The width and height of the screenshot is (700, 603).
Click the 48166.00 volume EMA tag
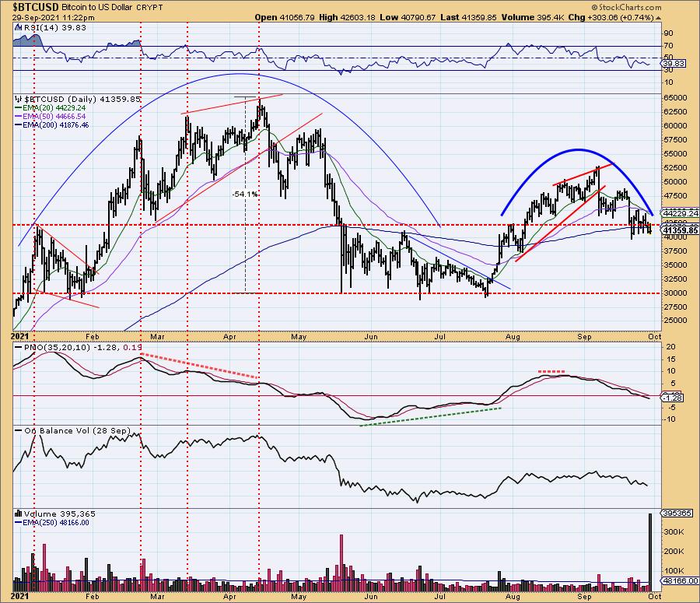click(680, 580)
